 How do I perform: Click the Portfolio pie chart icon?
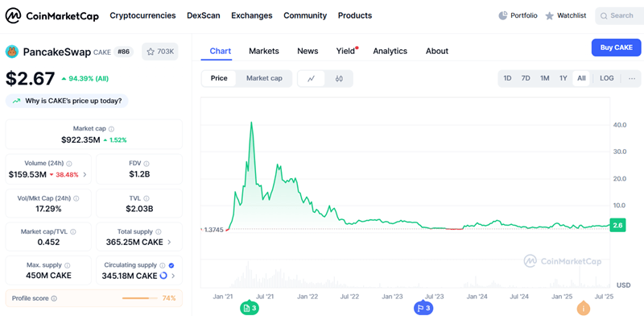click(x=502, y=15)
